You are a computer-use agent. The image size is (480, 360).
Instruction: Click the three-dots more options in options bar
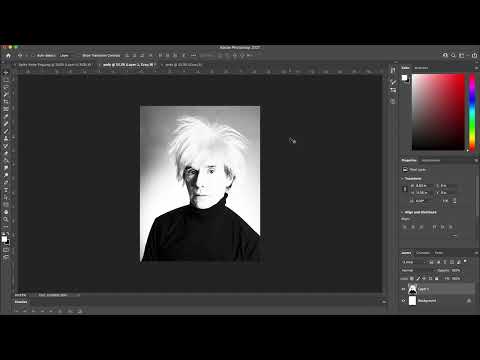coord(193,55)
